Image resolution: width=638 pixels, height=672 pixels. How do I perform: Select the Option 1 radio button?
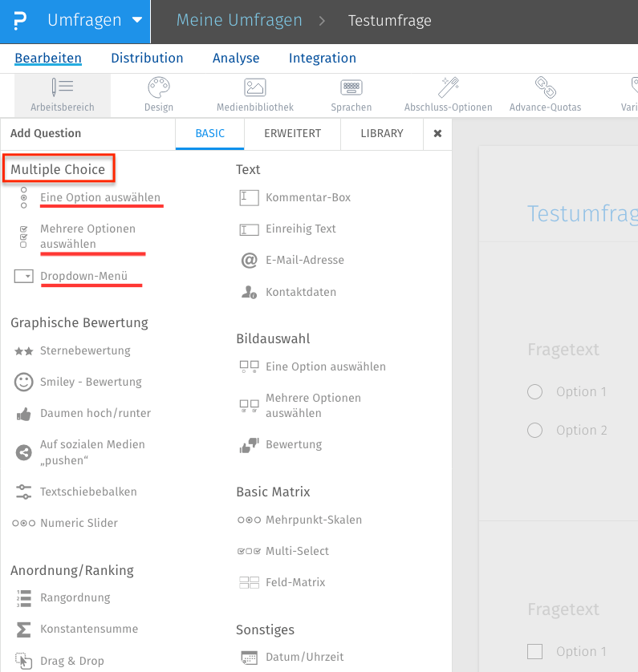(x=535, y=391)
